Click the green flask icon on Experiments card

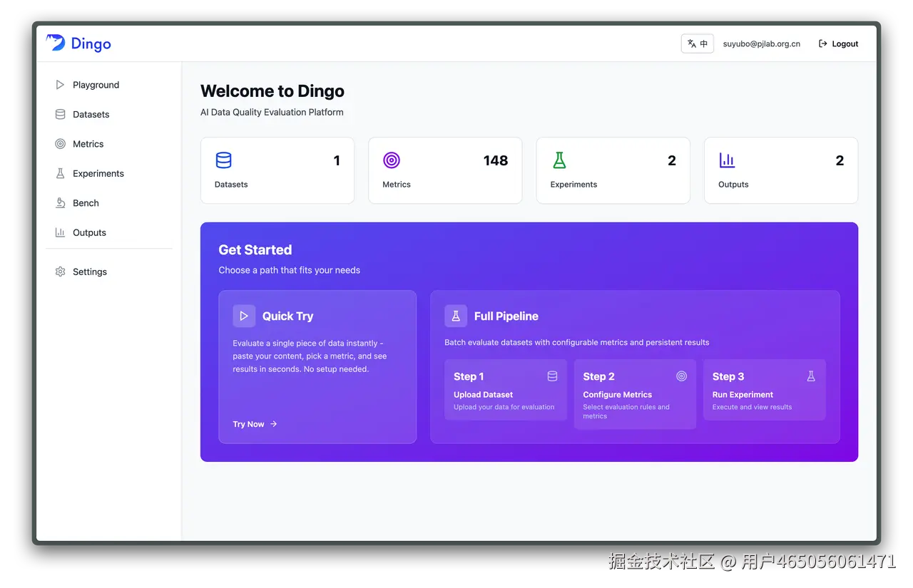[559, 160]
